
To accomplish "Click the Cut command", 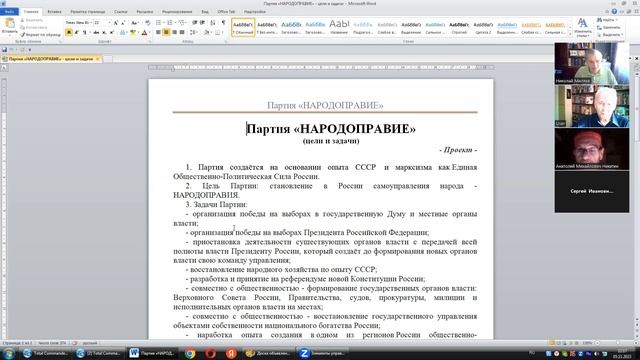I will pos(31,20).
